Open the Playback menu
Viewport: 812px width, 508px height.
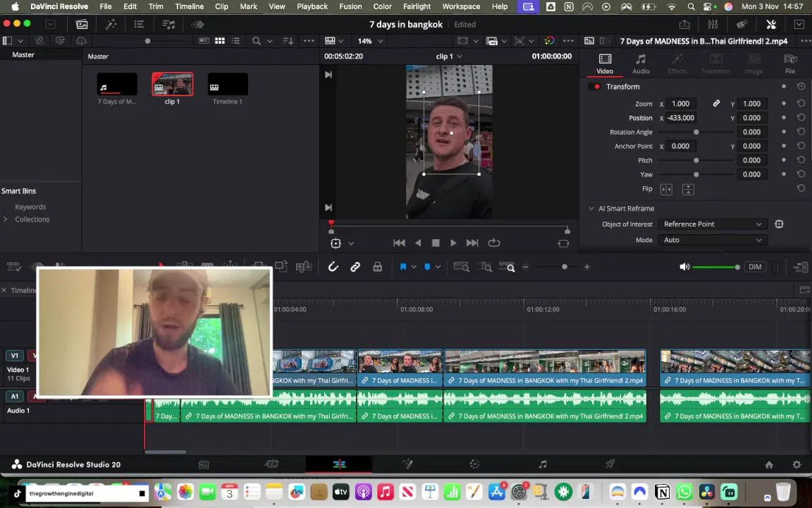tap(312, 6)
